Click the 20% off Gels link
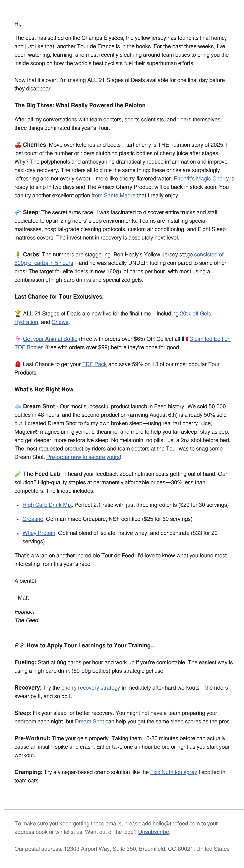Screen dimensions: 244x868 click(x=195, y=313)
